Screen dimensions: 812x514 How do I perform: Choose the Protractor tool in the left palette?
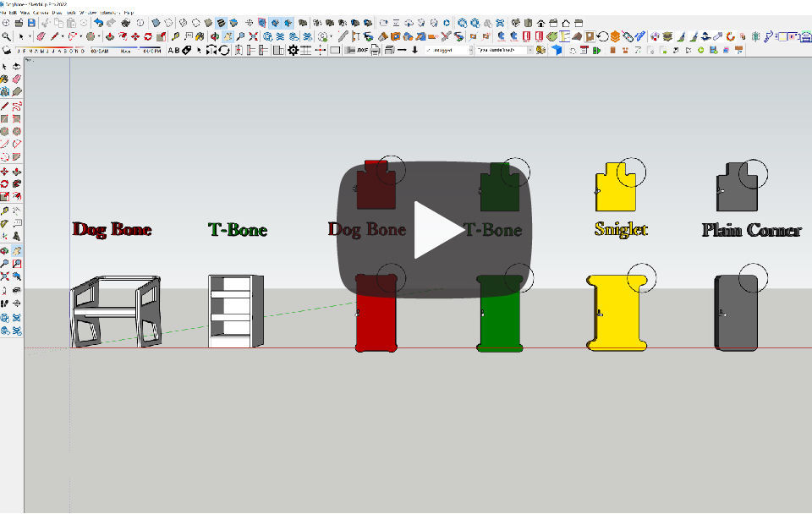pos(5,224)
